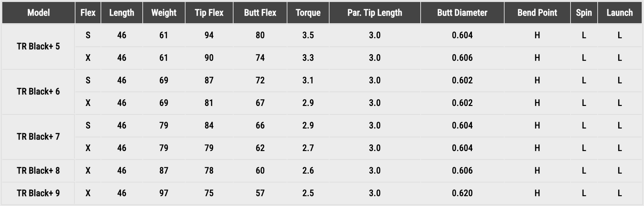This screenshot has height=206, width=644.
Task: Click the Launch column header
Action: click(x=620, y=13)
